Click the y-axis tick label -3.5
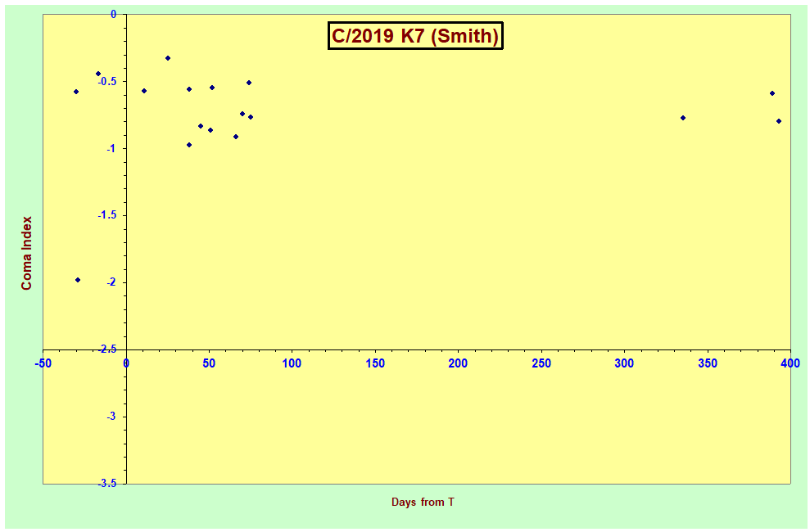The width and height of the screenshot is (810, 532). pos(107,483)
